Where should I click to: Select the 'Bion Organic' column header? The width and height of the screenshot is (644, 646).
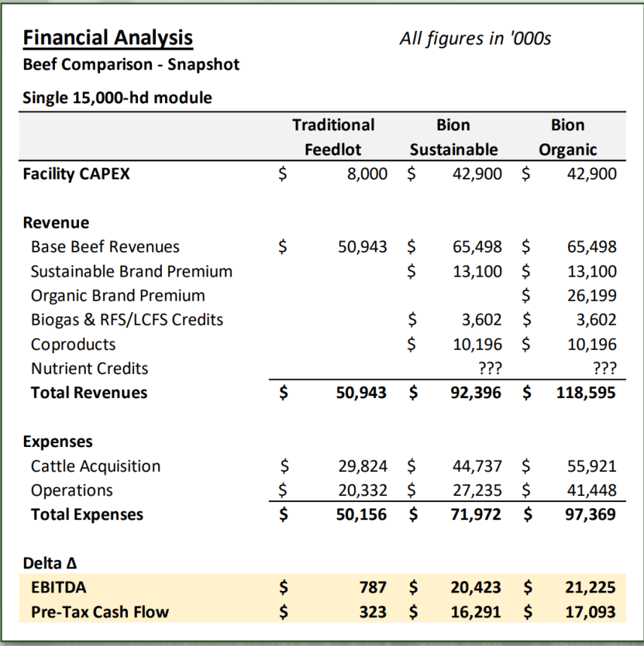(x=568, y=136)
